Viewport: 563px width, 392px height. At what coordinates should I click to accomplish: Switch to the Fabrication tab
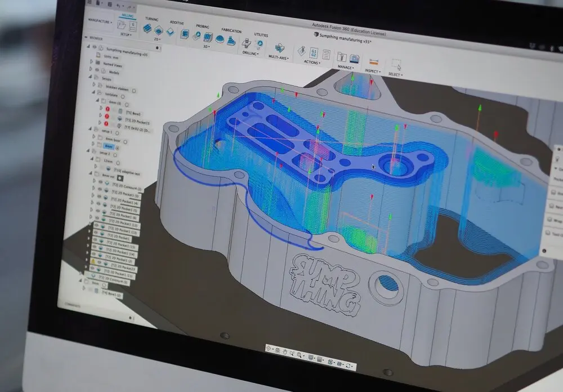pyautogui.click(x=231, y=30)
